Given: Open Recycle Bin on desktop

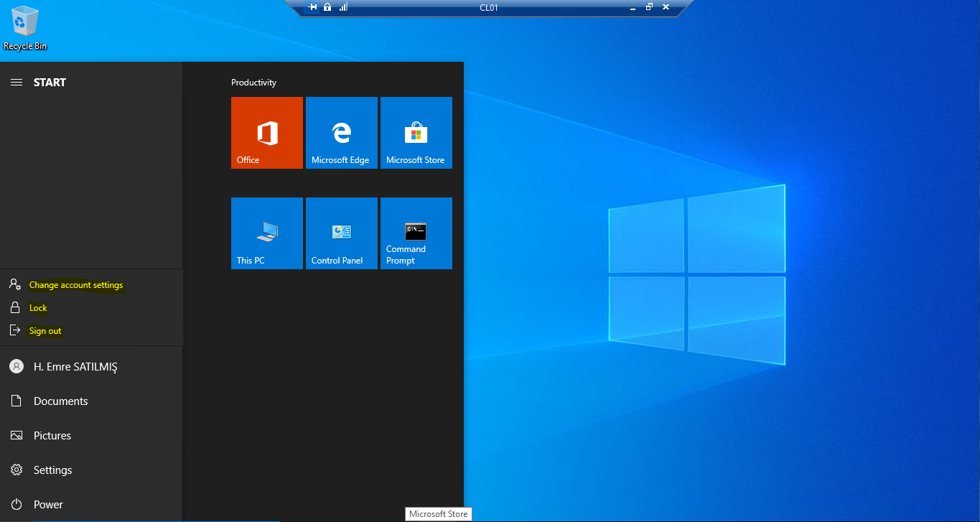Looking at the screenshot, I should point(25,29).
